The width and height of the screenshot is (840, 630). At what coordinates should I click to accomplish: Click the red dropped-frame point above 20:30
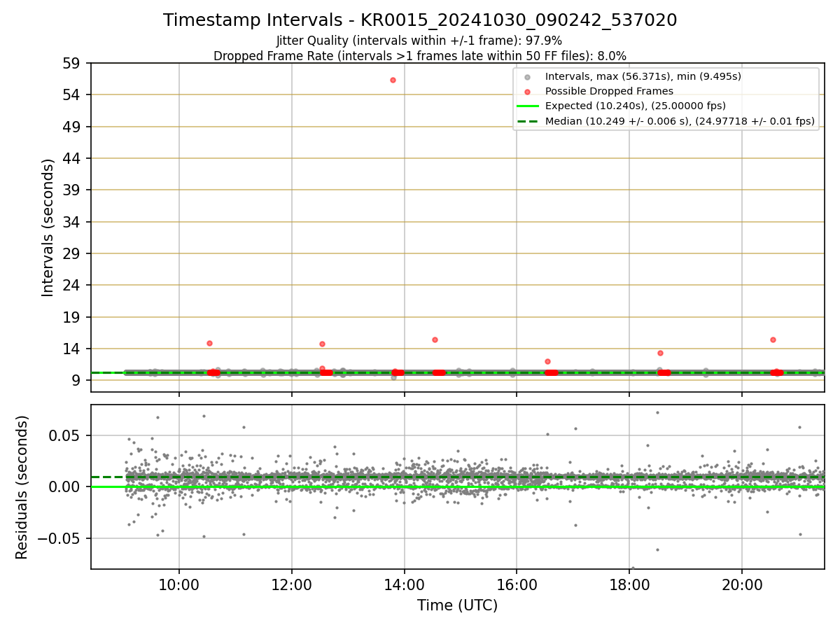(x=773, y=339)
